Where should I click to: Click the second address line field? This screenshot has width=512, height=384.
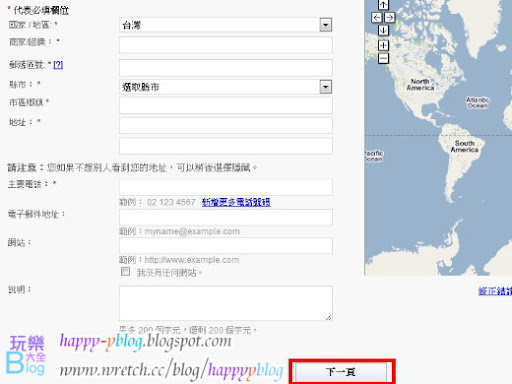click(226, 146)
